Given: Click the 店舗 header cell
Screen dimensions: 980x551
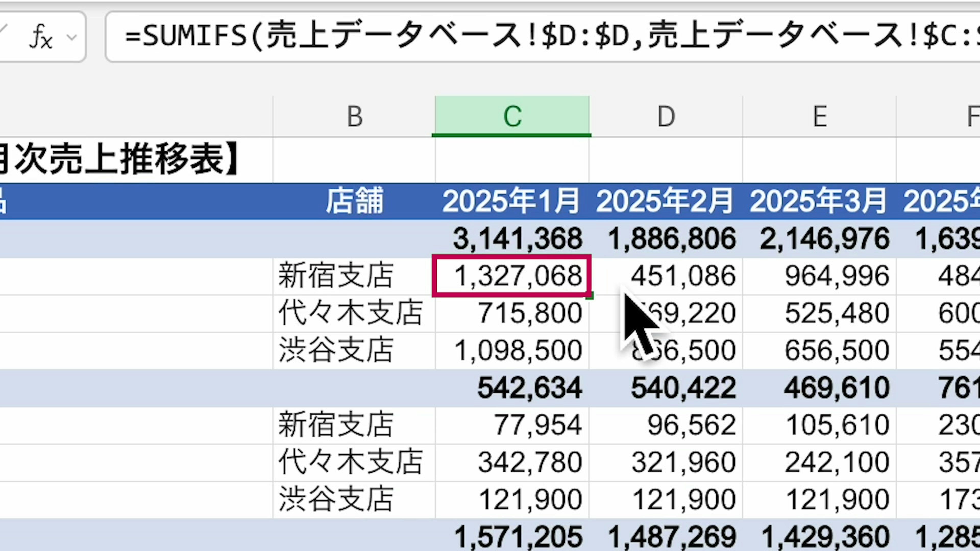Looking at the screenshot, I should point(354,201).
